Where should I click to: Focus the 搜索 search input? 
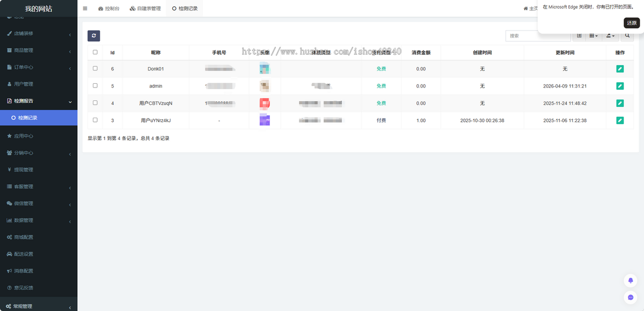(x=538, y=35)
